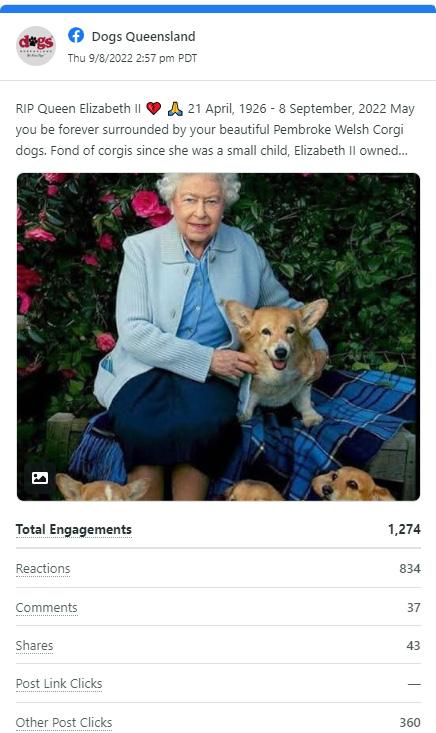This screenshot has height=733, width=436.
Task: Click the post timestamp Thu 9/8/2022
Action: point(132,58)
